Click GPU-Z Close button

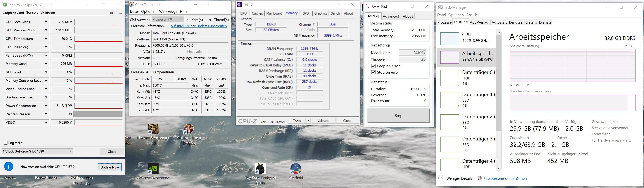tap(112, 151)
